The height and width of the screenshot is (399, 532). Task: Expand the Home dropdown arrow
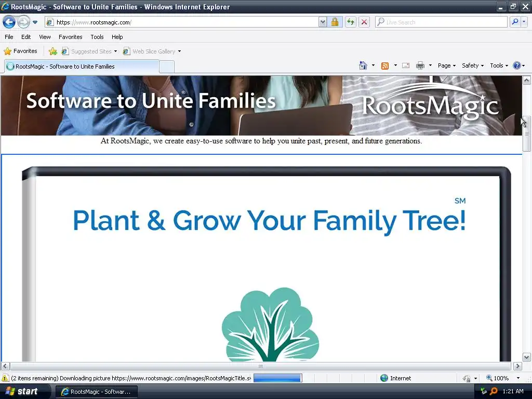point(373,65)
